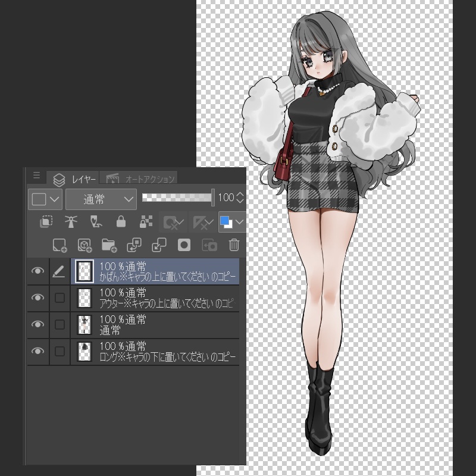Expand the layer color dropdown arrow
The height and width of the screenshot is (476, 476).
point(240,222)
